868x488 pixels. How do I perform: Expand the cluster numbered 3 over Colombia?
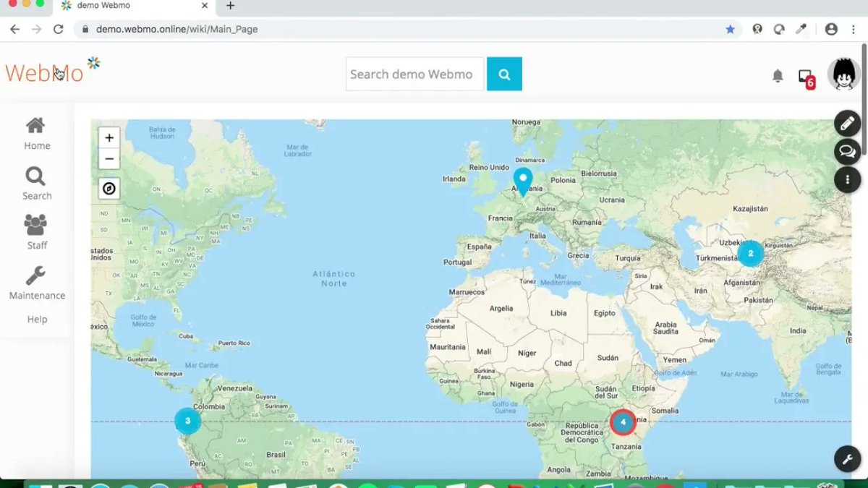(x=187, y=420)
